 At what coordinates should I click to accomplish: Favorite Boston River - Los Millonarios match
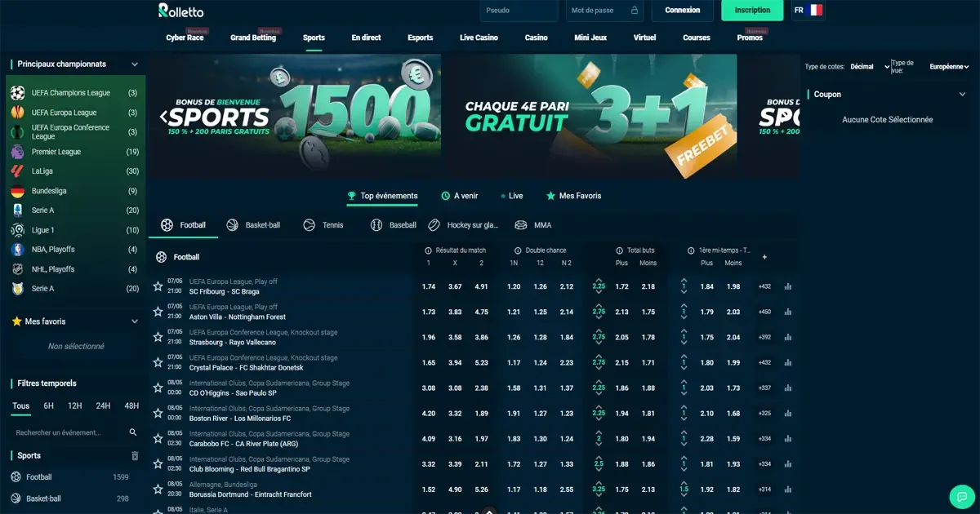pyautogui.click(x=158, y=413)
